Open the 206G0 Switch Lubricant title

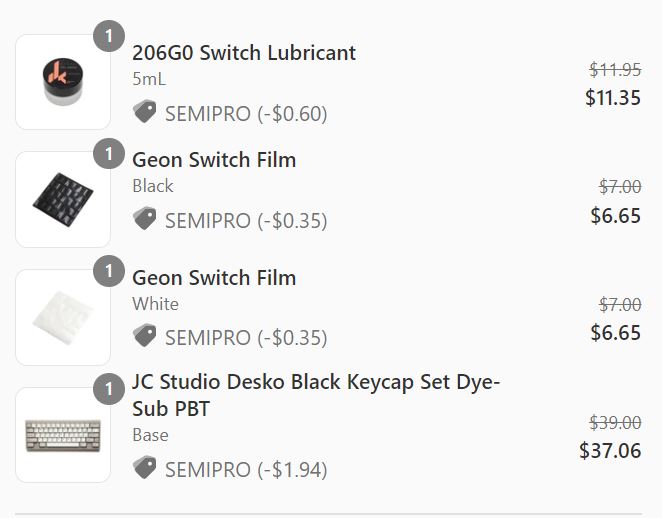click(x=244, y=53)
